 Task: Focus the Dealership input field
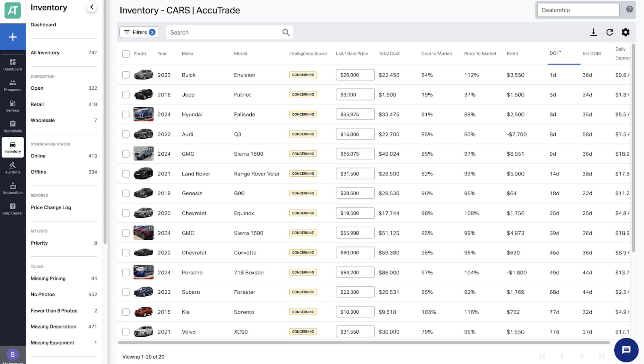pos(578,10)
